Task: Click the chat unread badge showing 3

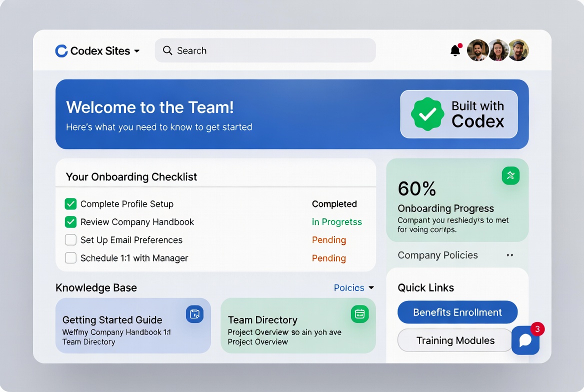Action: click(x=537, y=329)
